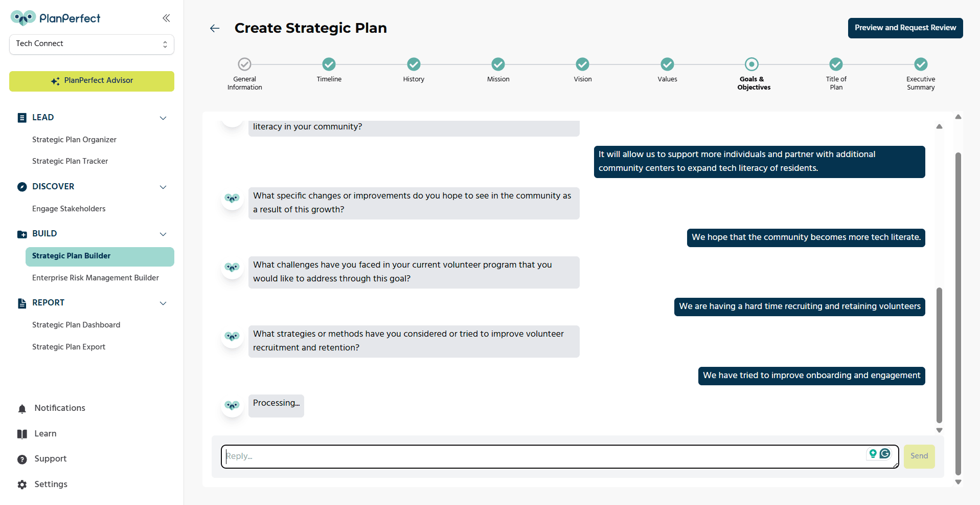Open Settings gear icon
The height and width of the screenshot is (505, 980).
point(22,485)
